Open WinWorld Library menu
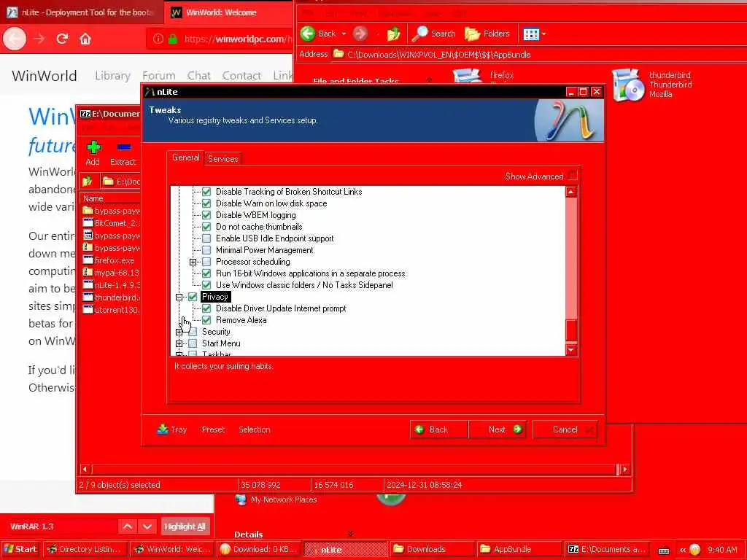Image resolution: width=747 pixels, height=560 pixels. 112,75
